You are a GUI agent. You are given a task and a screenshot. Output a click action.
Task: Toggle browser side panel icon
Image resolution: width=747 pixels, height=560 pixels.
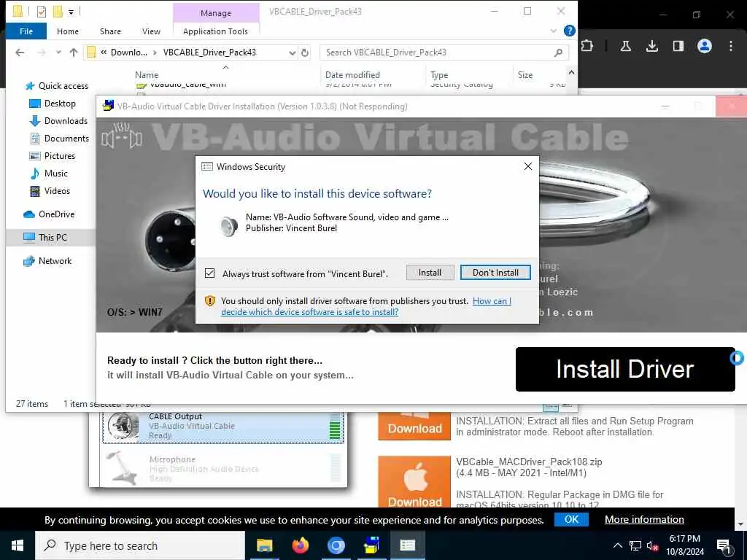pos(678,46)
